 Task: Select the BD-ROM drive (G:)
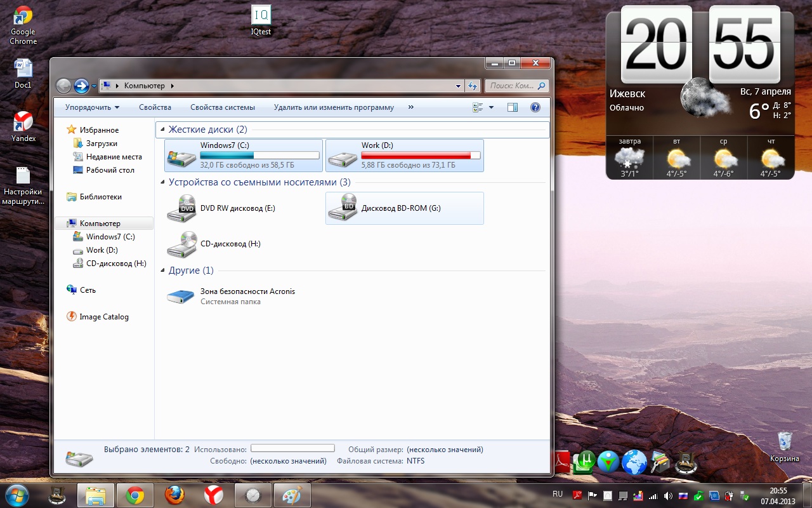pos(400,208)
